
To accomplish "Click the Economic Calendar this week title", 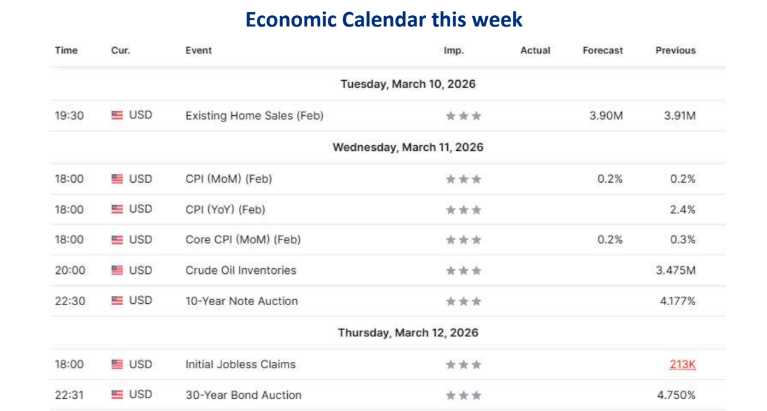I will click(x=384, y=20).
